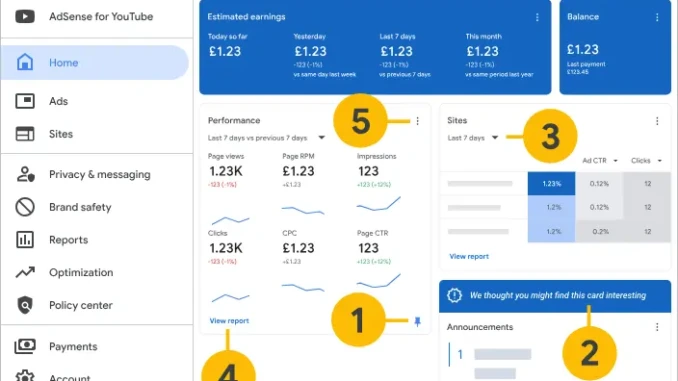678x381 pixels.
Task: Select the 1.23% highlighted cell
Action: pos(551,184)
